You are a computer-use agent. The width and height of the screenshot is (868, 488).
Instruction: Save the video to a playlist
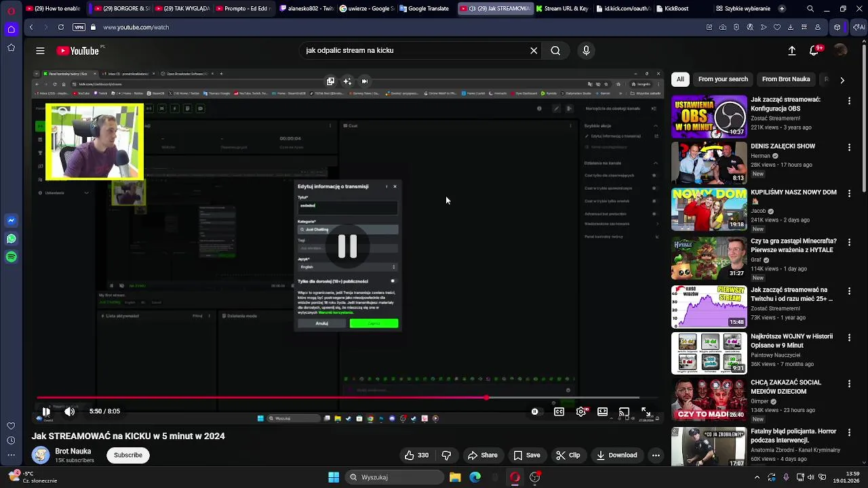pyautogui.click(x=526, y=455)
